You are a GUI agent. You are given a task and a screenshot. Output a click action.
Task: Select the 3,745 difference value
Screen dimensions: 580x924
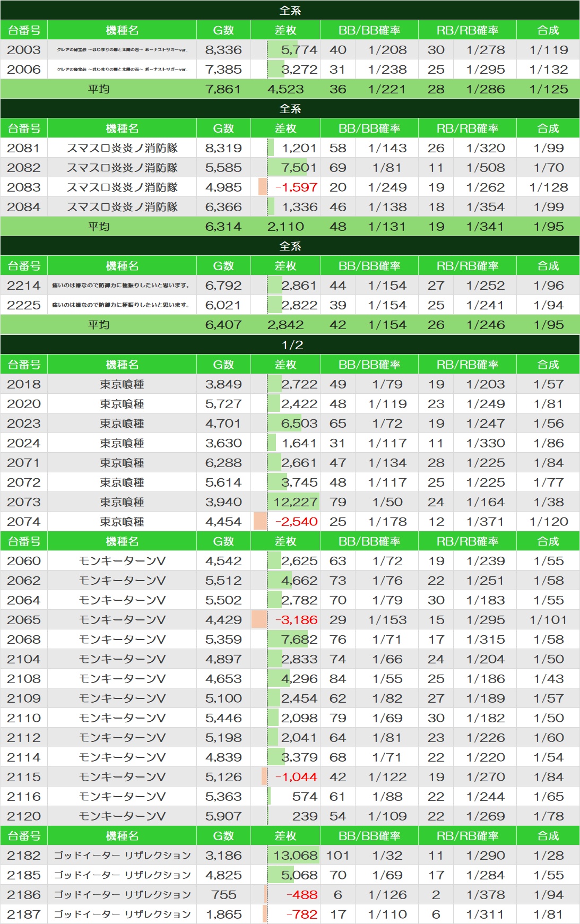click(x=299, y=482)
